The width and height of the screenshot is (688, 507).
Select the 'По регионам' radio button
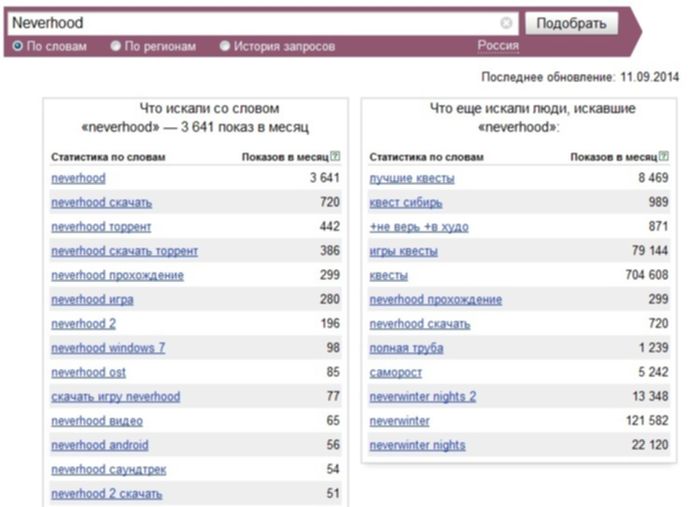pyautogui.click(x=115, y=46)
